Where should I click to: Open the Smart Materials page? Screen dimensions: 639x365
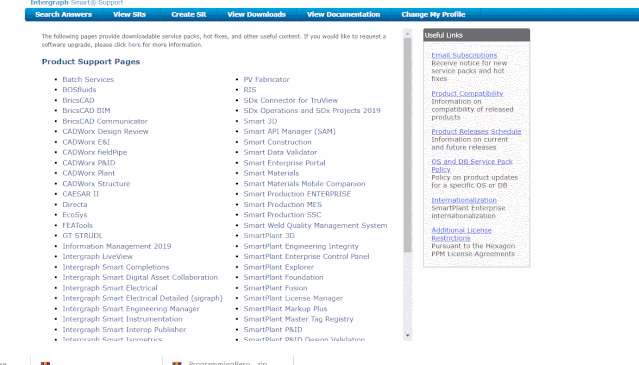point(271,173)
